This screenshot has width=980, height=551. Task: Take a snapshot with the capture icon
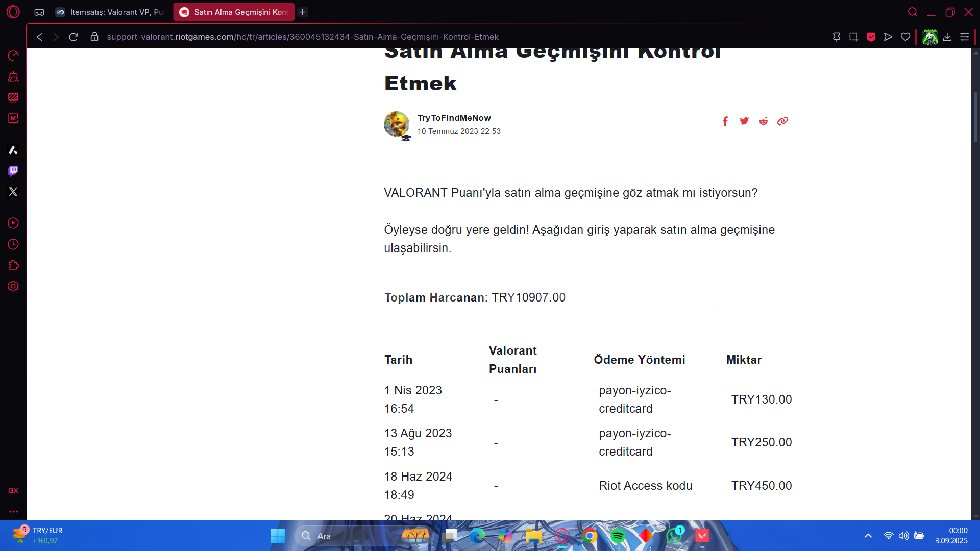click(854, 37)
